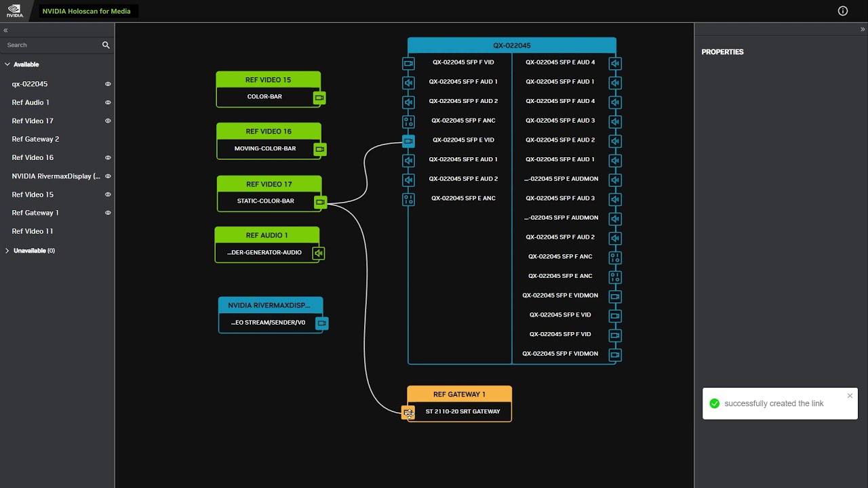Viewport: 868px width, 488px height.
Task: Click the SFP F AUD 2 input port icon
Action: (408, 102)
